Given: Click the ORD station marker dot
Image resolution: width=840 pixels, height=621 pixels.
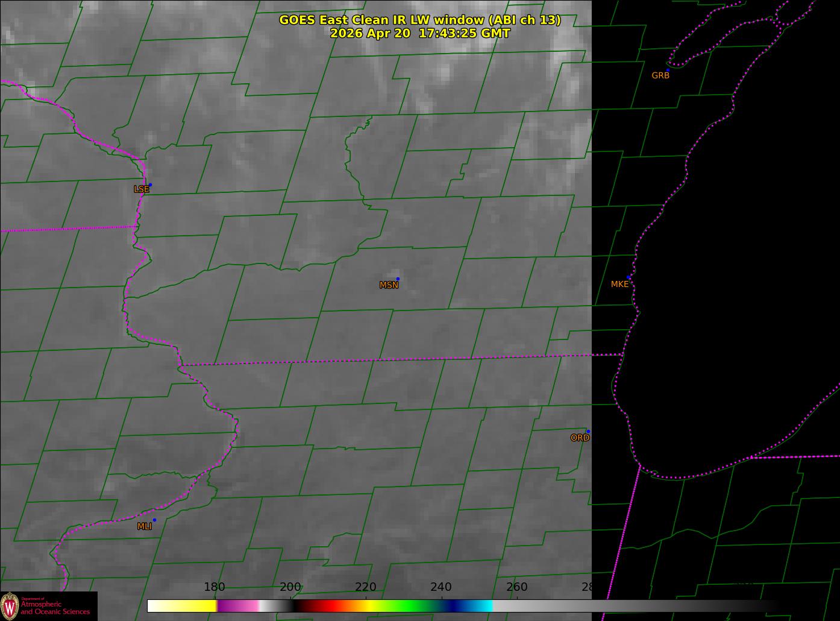Looking at the screenshot, I should (588, 432).
